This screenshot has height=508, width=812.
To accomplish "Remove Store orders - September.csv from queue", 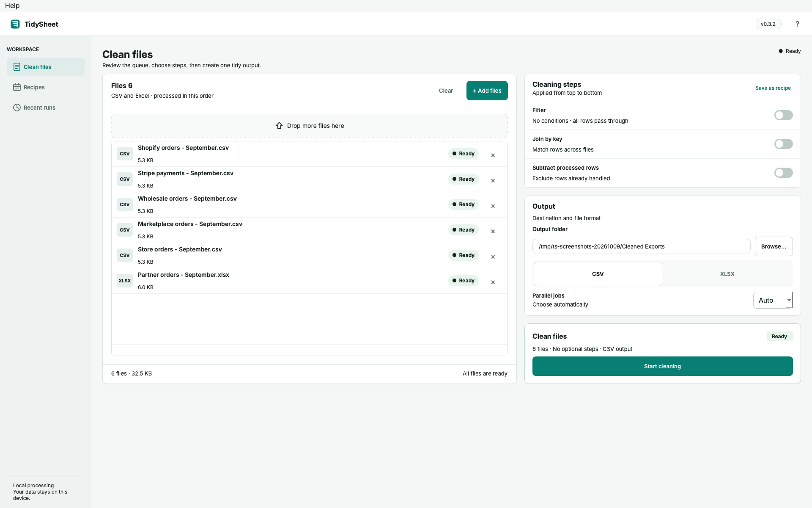I will 493,257.
